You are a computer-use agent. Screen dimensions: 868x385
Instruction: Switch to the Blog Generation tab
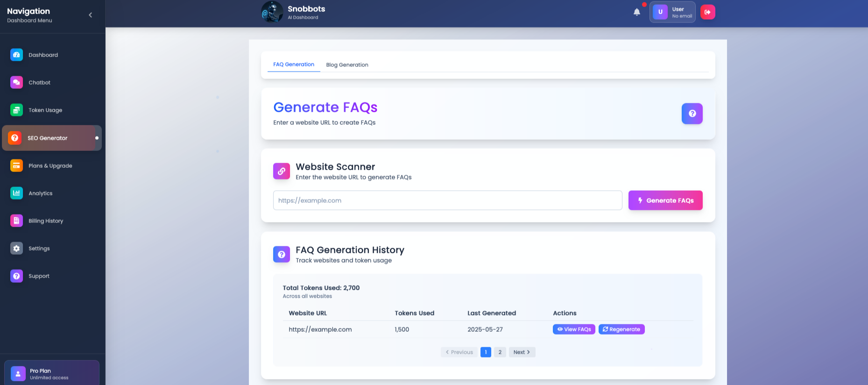coord(347,65)
